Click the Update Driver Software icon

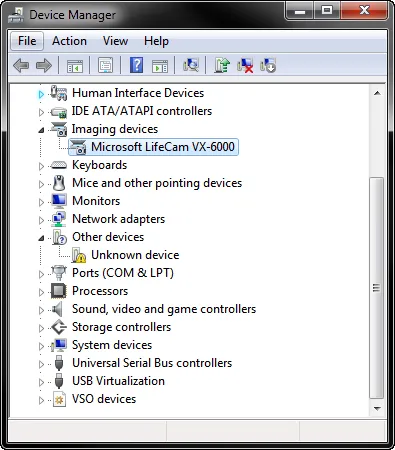(222, 65)
